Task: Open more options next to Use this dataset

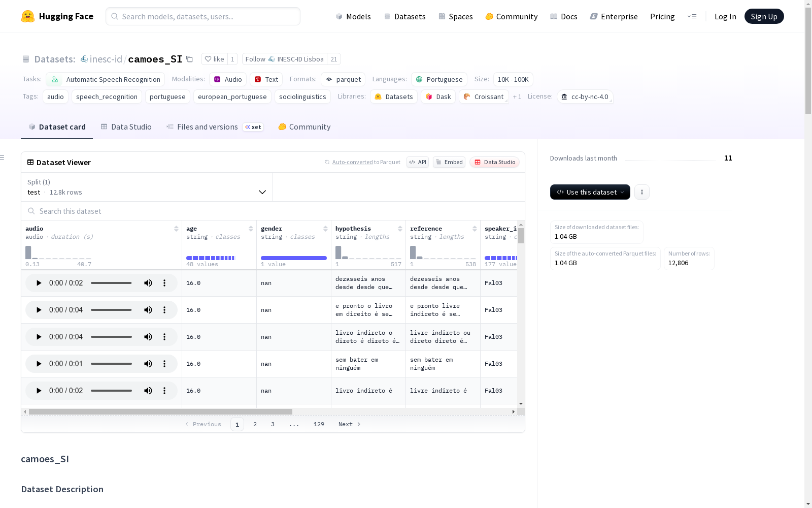Action: (642, 192)
